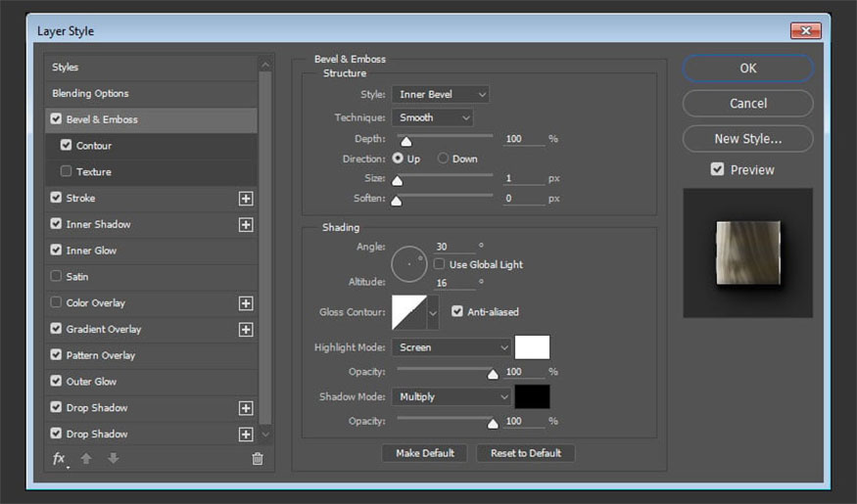
Task: Add another Inner Shadow with plus icon
Action: coord(246,225)
